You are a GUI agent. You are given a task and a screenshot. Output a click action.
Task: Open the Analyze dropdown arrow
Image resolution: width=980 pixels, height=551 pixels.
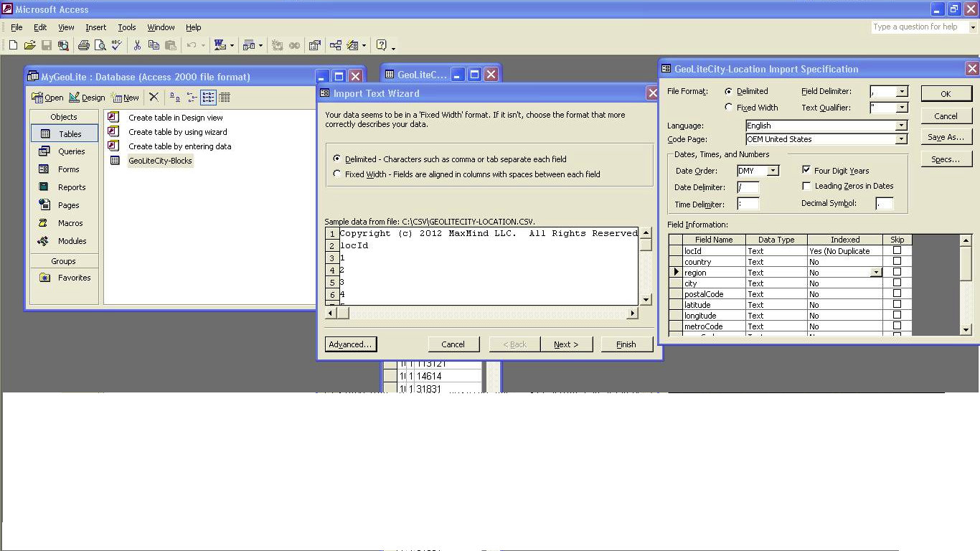pyautogui.click(x=260, y=45)
